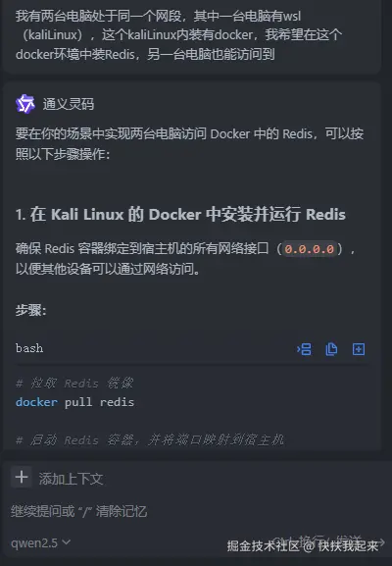Click the bash language label
This screenshot has height=566, width=392.
29,348
